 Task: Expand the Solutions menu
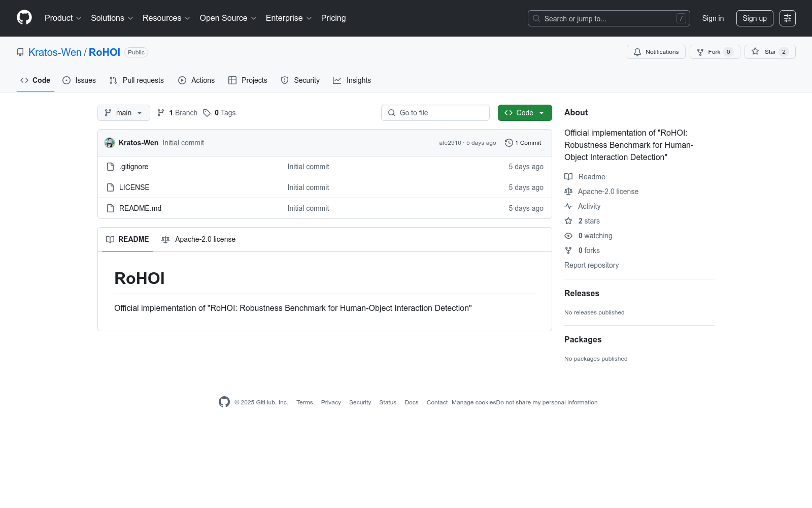(x=112, y=18)
